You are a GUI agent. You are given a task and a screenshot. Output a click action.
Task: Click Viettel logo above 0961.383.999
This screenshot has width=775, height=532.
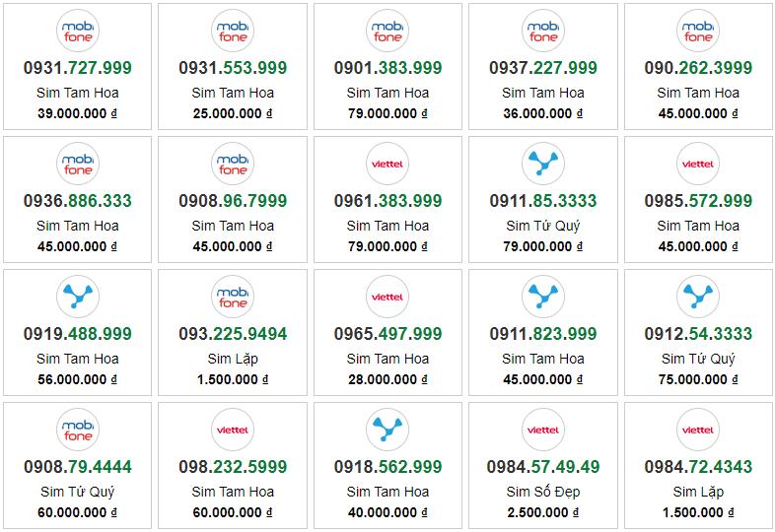[x=387, y=164]
